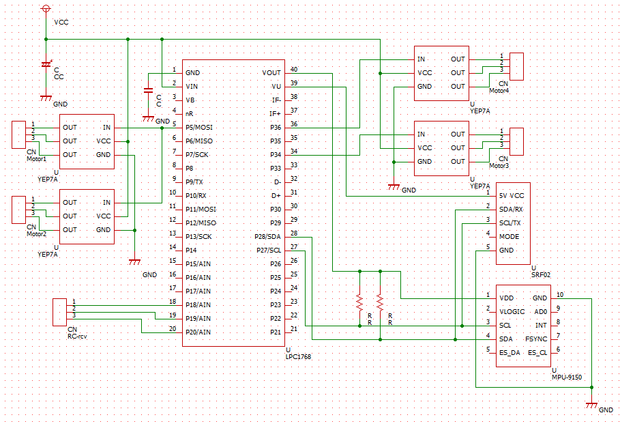The height and width of the screenshot is (428, 620).
Task: Click the left pull-up resistor symbol
Action: pos(358,300)
